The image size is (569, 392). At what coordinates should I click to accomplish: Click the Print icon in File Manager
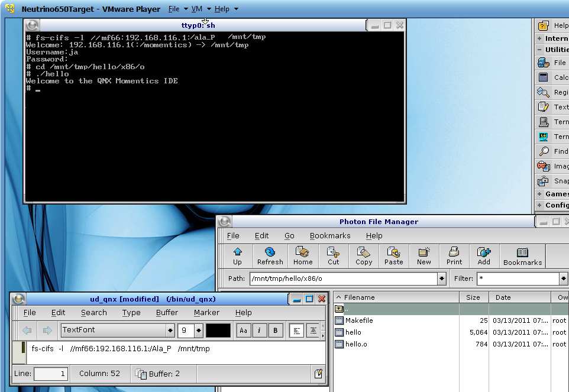click(x=454, y=256)
